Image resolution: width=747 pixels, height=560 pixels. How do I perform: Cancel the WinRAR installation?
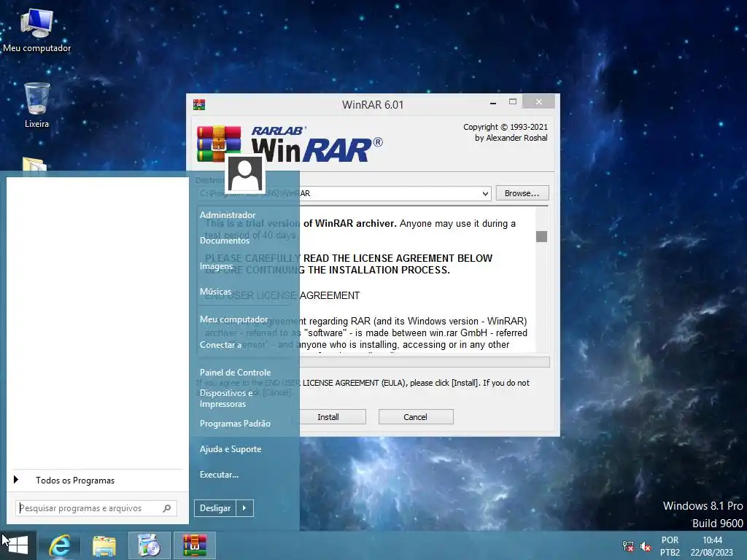pos(415,417)
